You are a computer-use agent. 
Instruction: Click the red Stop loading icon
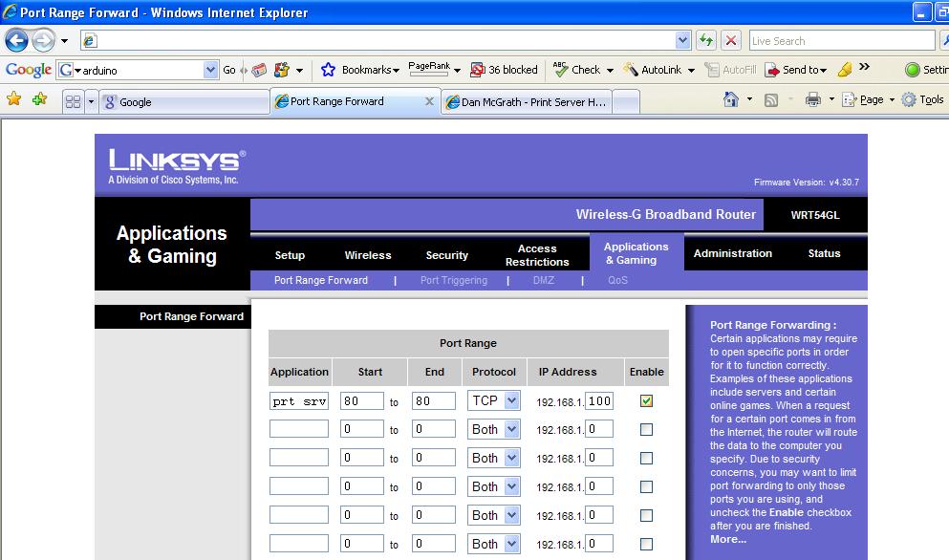pyautogui.click(x=731, y=40)
